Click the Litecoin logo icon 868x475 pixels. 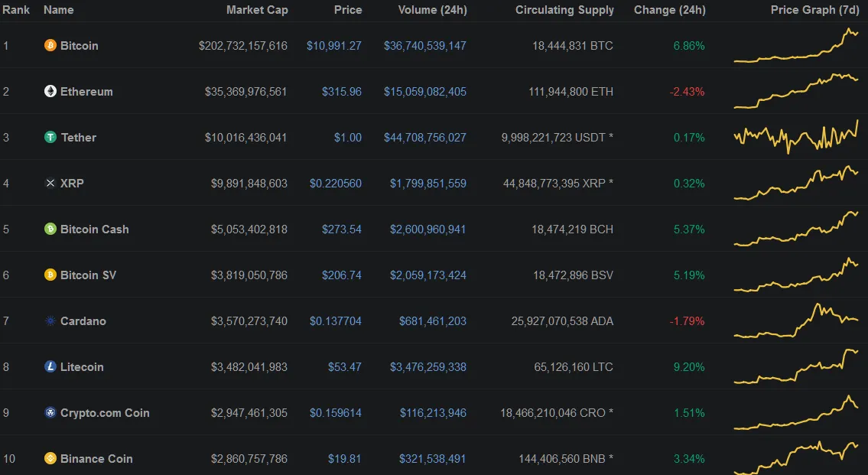(x=50, y=367)
